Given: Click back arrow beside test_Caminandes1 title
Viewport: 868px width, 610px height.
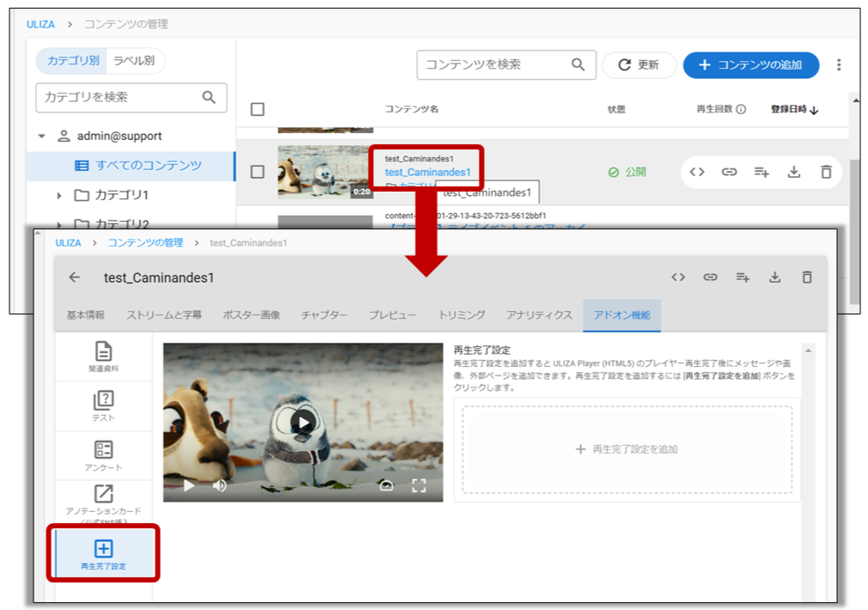Looking at the screenshot, I should 75,278.
